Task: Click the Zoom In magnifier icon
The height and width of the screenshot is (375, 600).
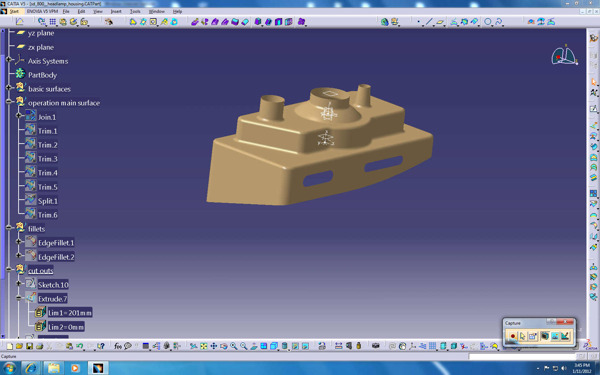Action: (x=233, y=346)
